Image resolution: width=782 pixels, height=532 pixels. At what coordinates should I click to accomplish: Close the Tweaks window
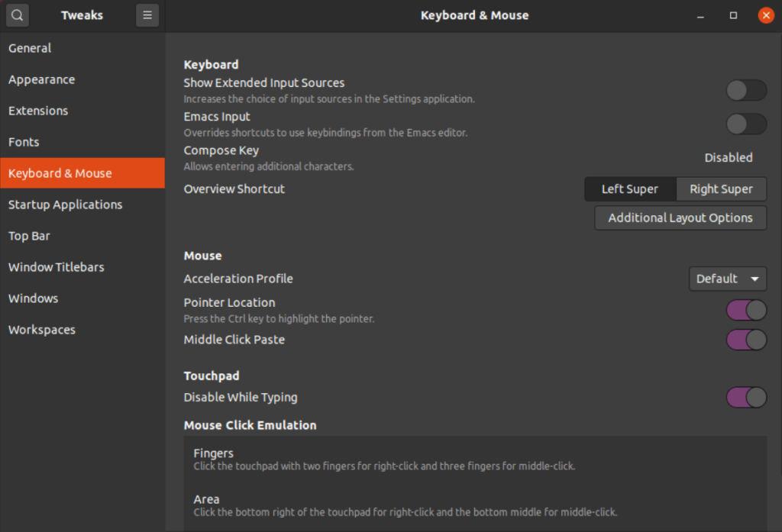tap(765, 15)
